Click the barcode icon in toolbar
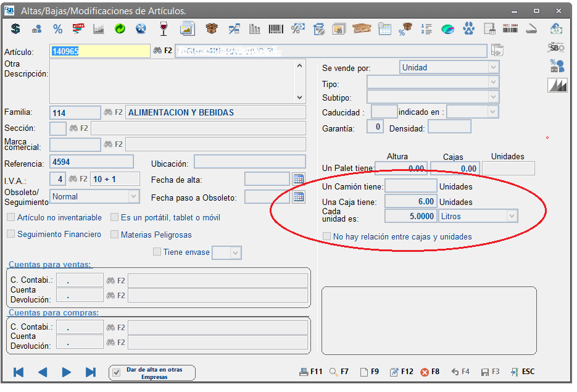577x392 pixels. (276, 29)
